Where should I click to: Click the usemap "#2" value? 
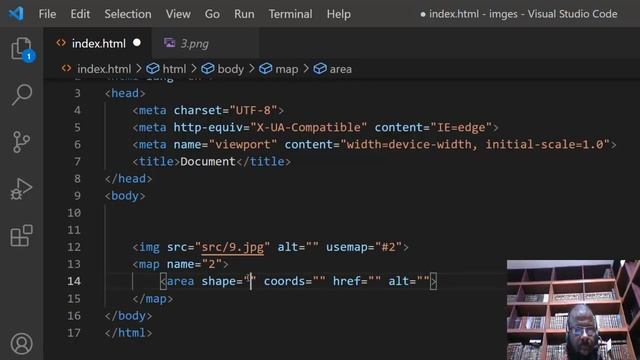[x=388, y=247]
